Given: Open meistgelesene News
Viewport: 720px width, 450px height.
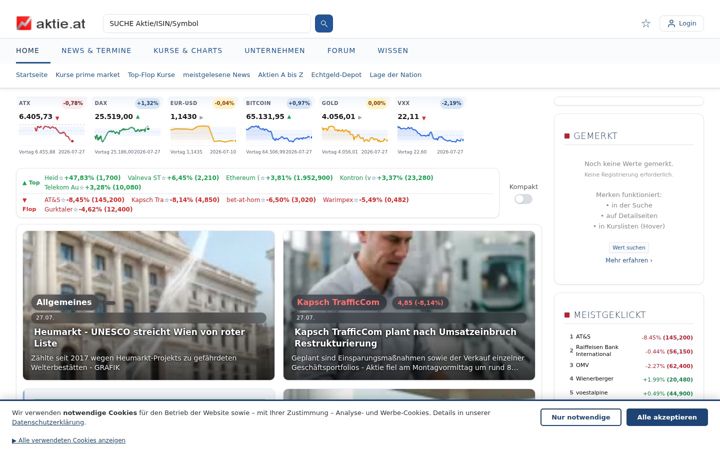Looking at the screenshot, I should 216,74.
